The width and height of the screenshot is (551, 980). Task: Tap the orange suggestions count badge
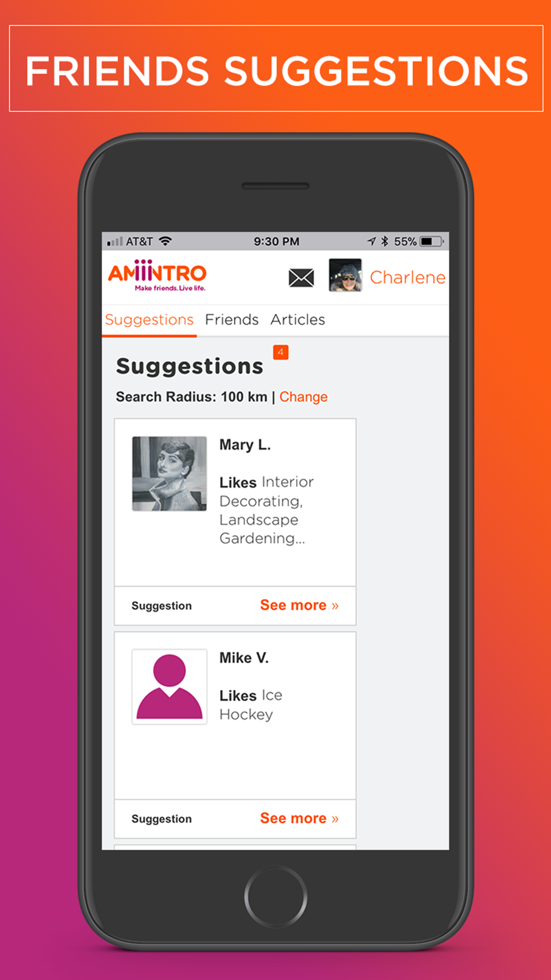coord(280,352)
